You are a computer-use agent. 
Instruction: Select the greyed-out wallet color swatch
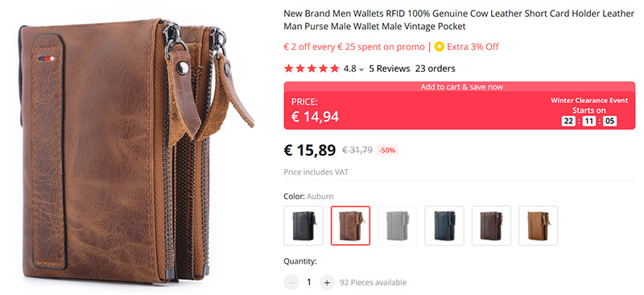tap(397, 226)
